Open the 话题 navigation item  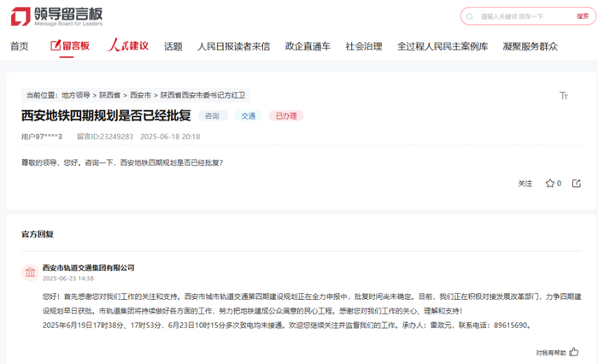tap(173, 46)
